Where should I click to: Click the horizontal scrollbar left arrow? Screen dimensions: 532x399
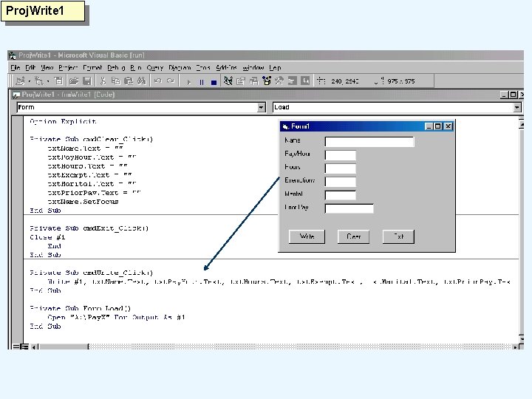point(34,347)
